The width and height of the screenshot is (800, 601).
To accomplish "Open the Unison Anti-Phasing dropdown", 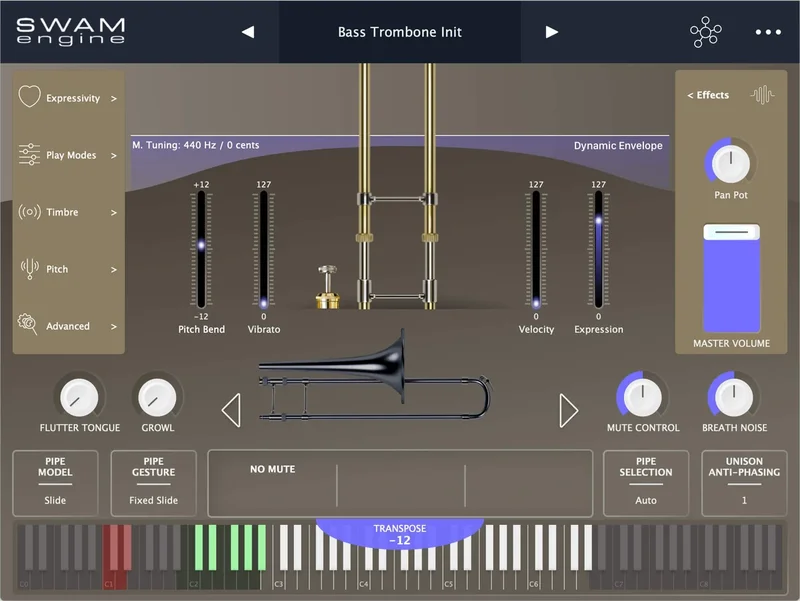I will [x=744, y=483].
